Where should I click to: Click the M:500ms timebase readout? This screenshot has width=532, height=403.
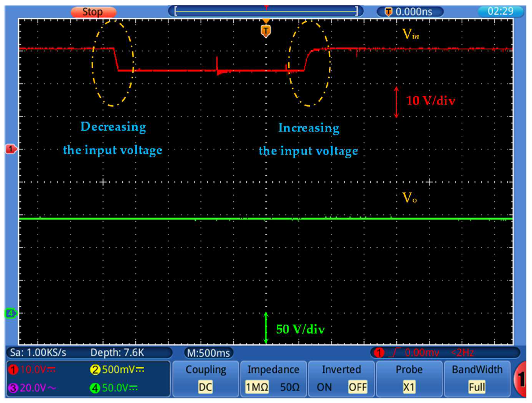209,353
